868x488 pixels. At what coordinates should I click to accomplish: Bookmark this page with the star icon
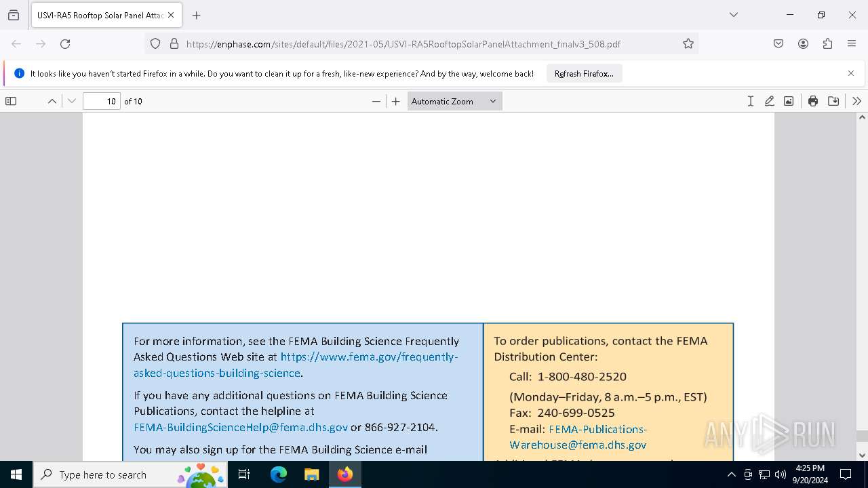pos(688,44)
